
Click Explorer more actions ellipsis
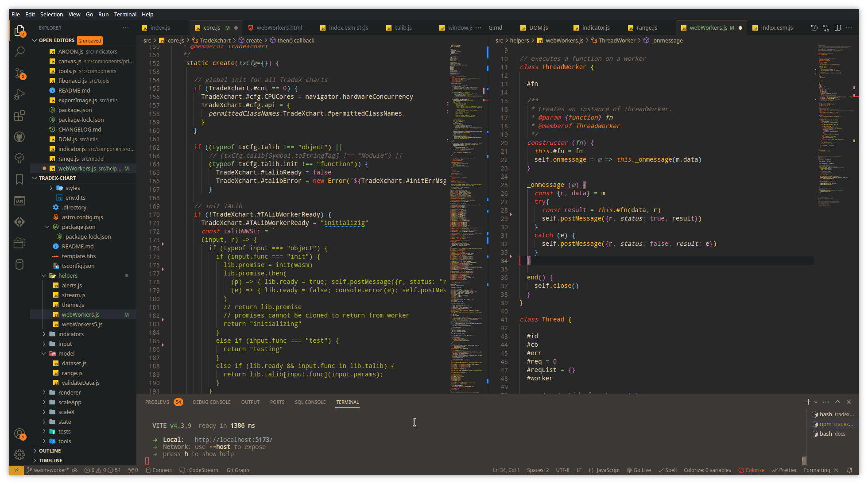point(126,28)
